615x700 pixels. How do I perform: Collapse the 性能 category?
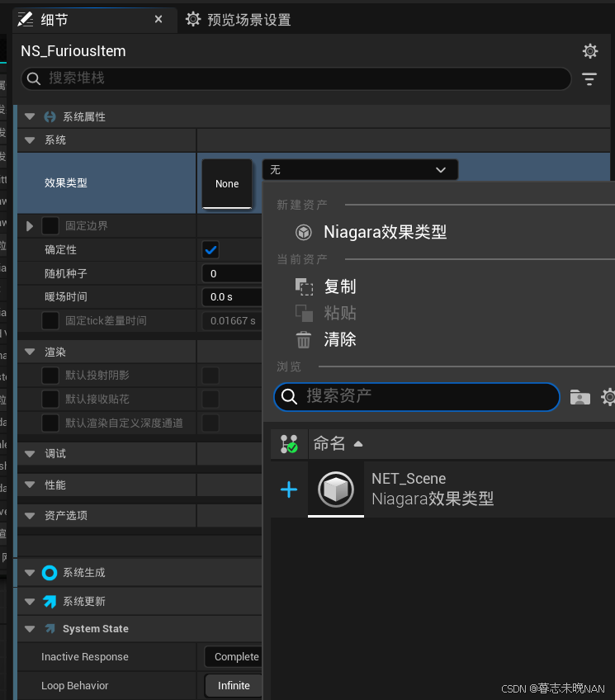30,485
